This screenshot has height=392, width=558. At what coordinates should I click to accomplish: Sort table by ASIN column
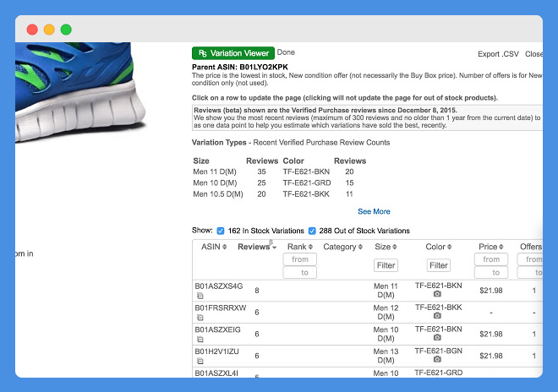[x=214, y=247]
